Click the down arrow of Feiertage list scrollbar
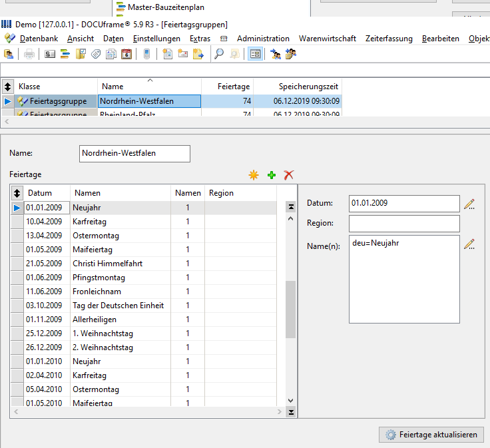The width and height of the screenshot is (490, 448). tap(291, 401)
